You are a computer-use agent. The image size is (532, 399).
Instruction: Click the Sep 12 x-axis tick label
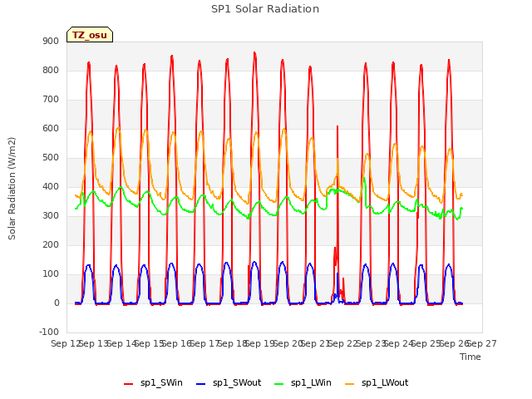click(x=66, y=344)
